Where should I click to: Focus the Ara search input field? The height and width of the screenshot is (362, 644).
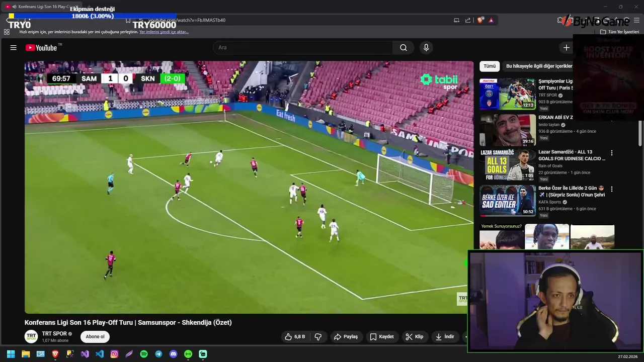point(303,48)
